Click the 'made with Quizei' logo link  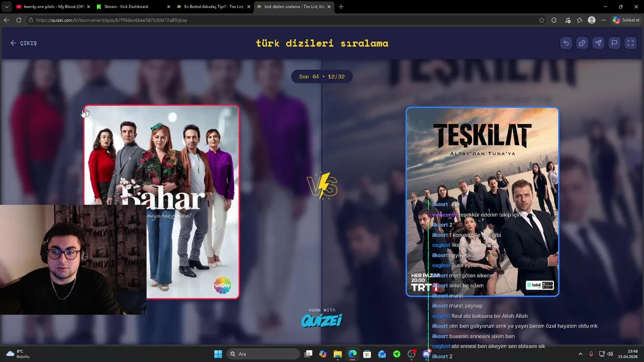[x=322, y=318]
